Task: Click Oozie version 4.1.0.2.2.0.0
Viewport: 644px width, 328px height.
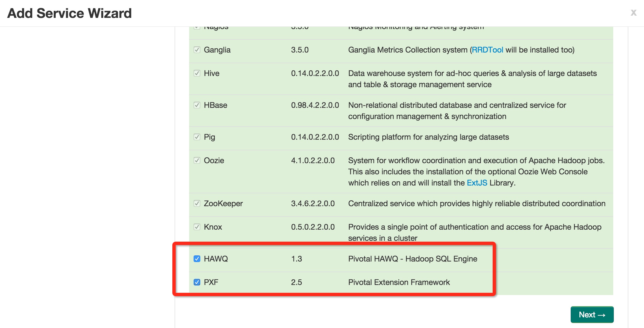Action: point(313,160)
